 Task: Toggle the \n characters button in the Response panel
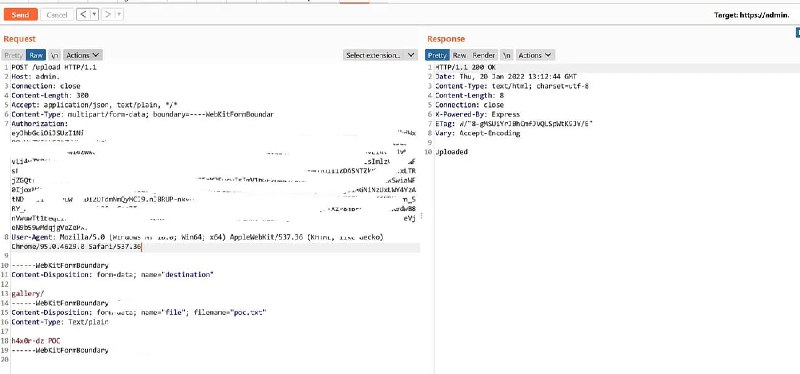click(507, 55)
